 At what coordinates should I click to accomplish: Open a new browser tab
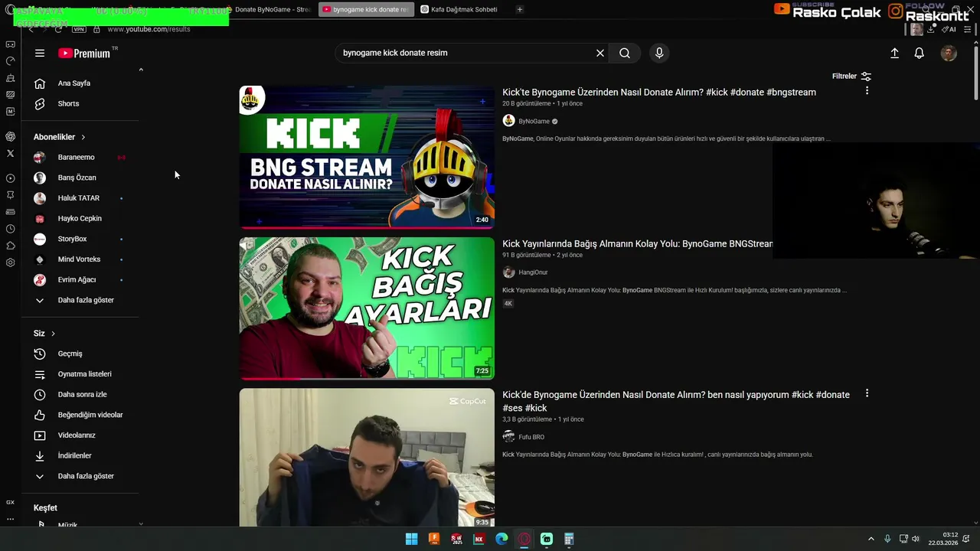[520, 9]
